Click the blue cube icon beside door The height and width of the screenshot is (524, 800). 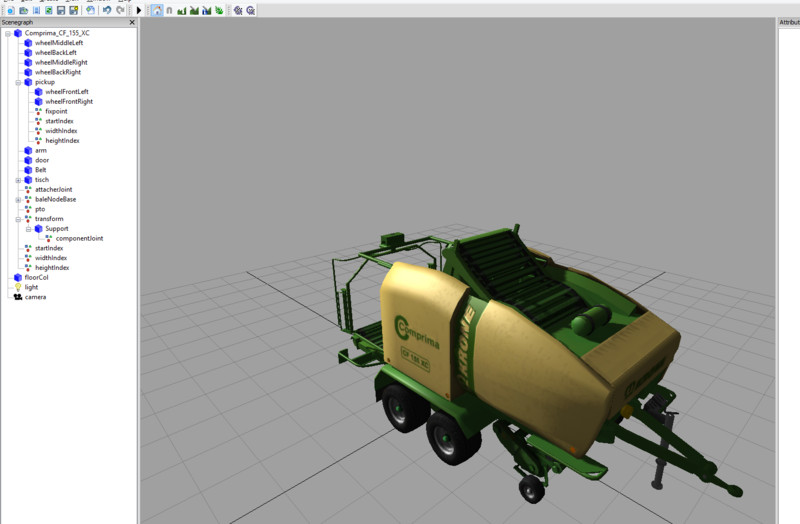coord(28,160)
